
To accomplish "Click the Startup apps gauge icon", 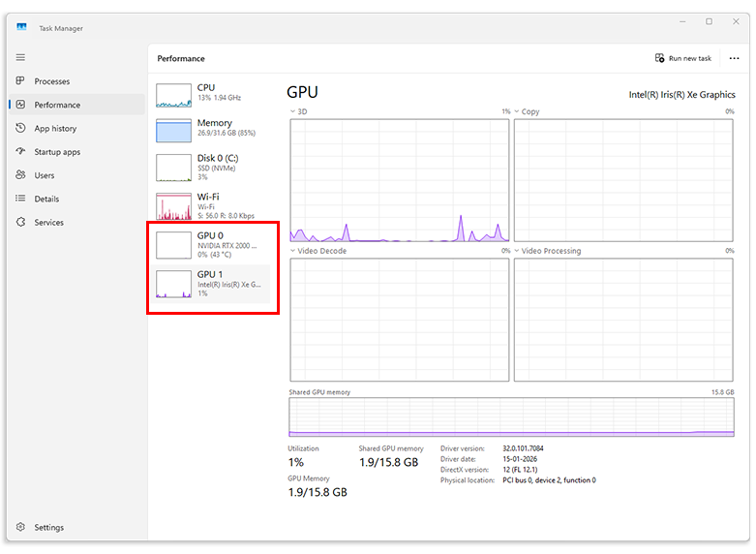I will coord(20,151).
